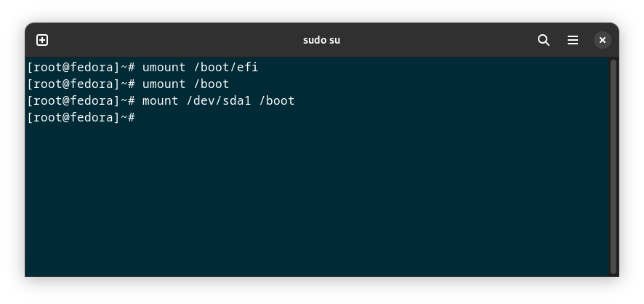Click the "/boot/efi" path text
Image resolution: width=644 pixels, height=304 pixels.
(225, 67)
